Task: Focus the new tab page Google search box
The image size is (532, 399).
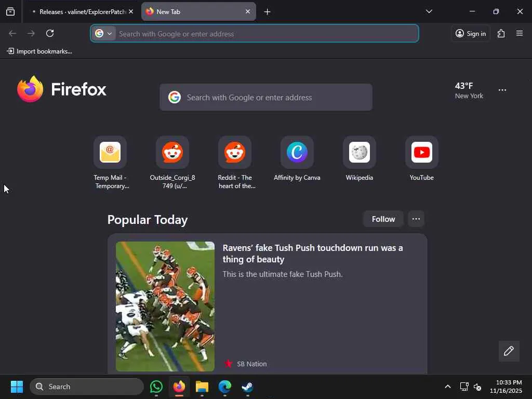Action: point(266,97)
